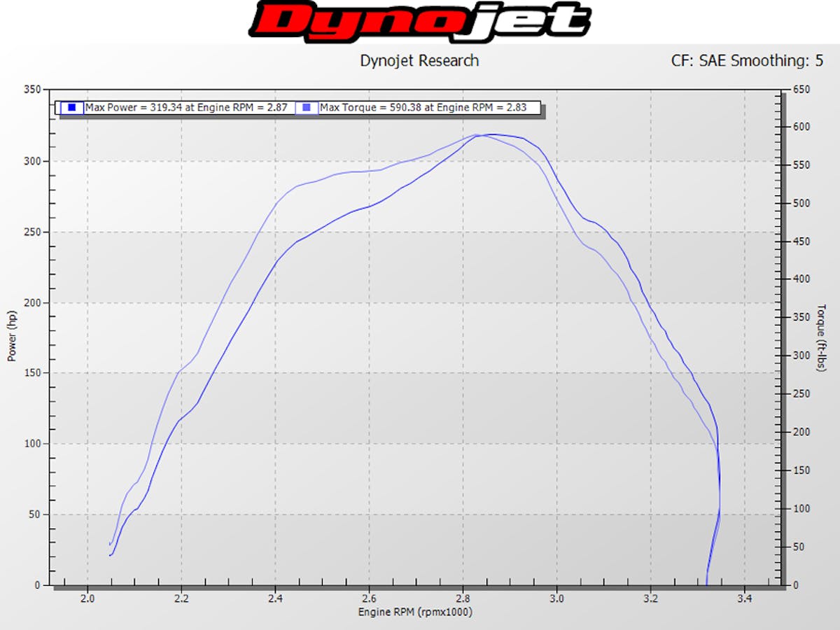Click the light blue Max Torque legend swatch
Image resolution: width=840 pixels, height=630 pixels.
point(306,108)
